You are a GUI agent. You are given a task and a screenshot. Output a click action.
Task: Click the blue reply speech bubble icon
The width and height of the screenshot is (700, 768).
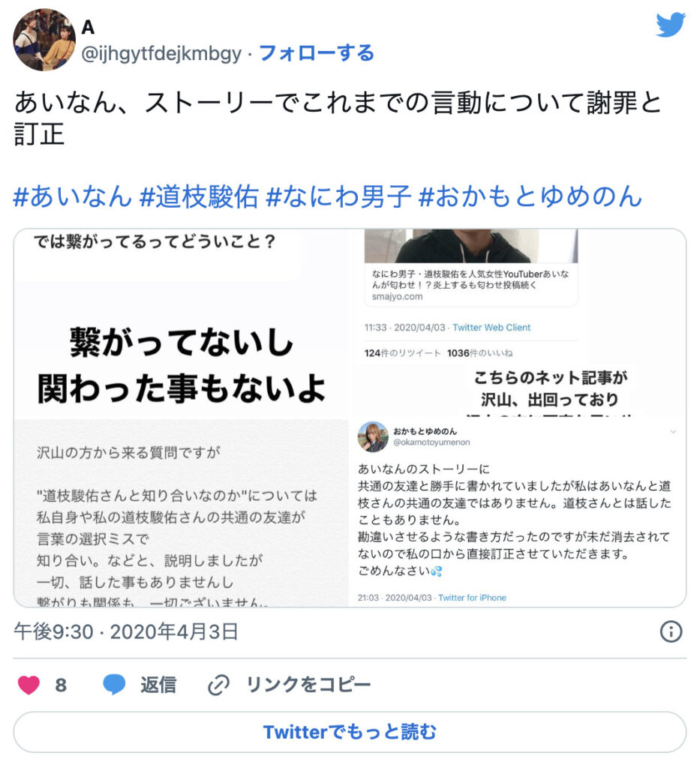[114, 684]
